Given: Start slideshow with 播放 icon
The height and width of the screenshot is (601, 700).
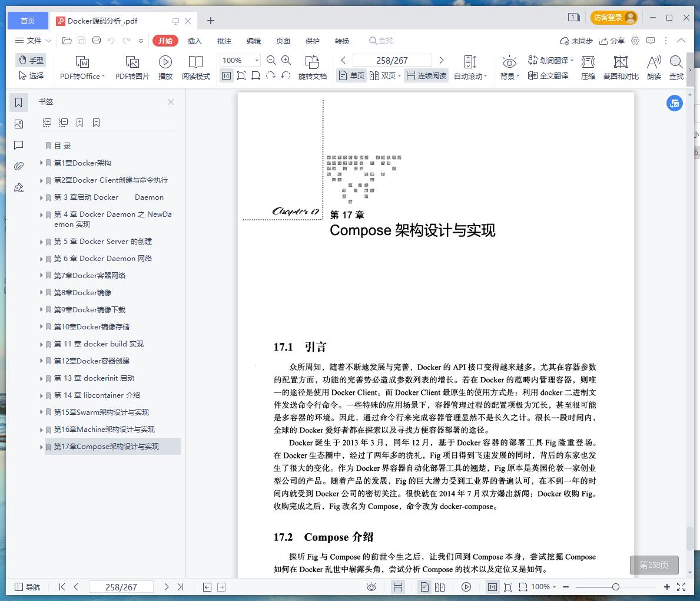Looking at the screenshot, I should coord(165,68).
